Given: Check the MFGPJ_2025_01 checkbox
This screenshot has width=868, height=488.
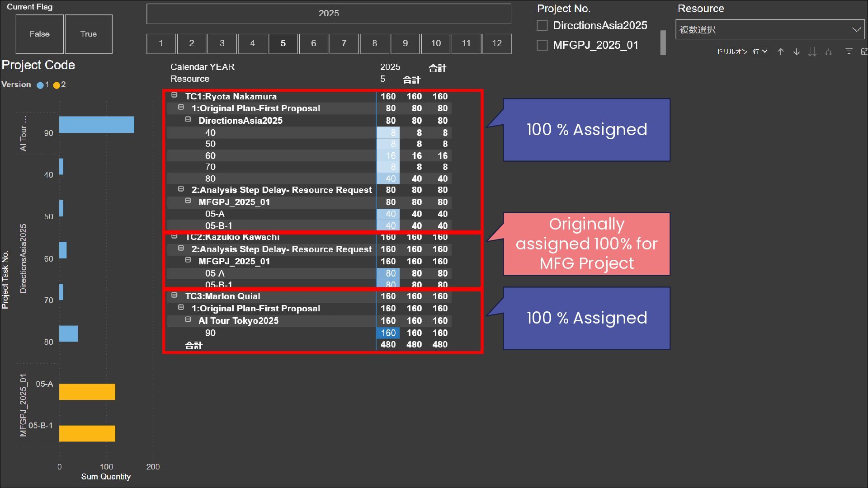Looking at the screenshot, I should pos(542,45).
